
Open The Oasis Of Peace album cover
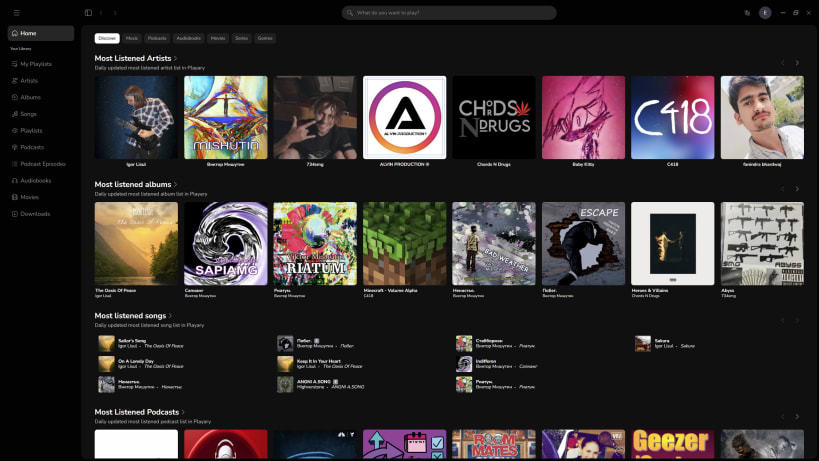pos(136,243)
